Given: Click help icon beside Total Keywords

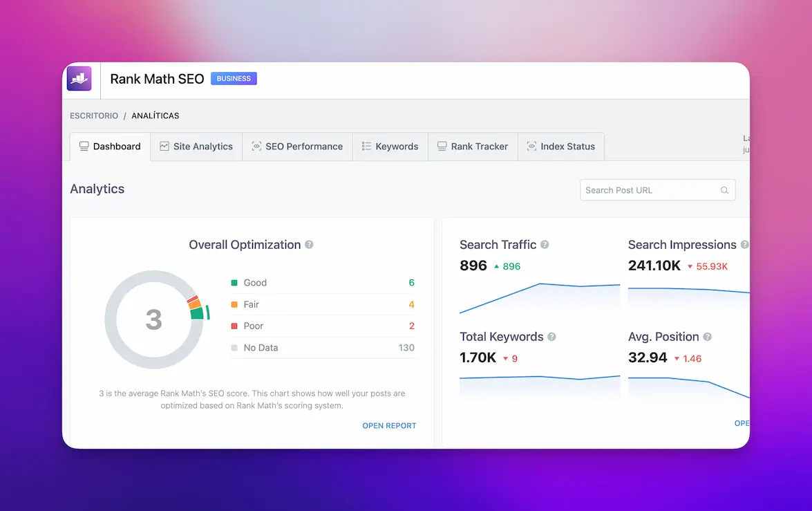Looking at the screenshot, I should click(x=551, y=337).
